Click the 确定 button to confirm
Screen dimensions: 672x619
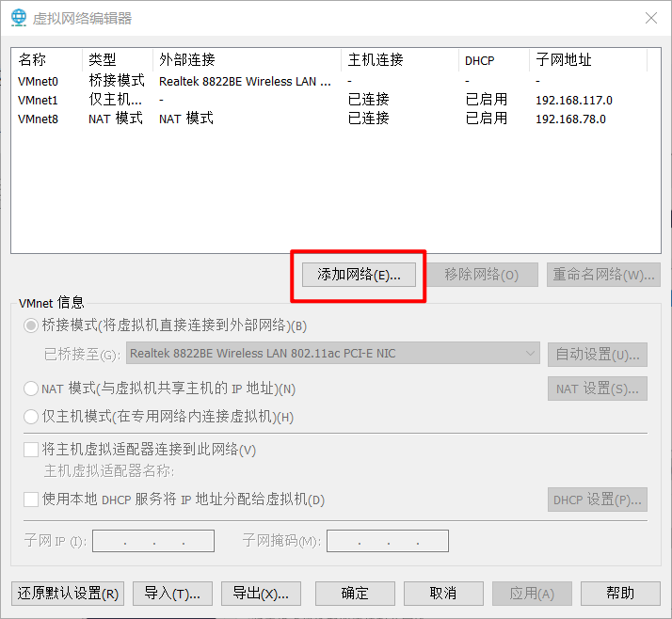coord(355,594)
